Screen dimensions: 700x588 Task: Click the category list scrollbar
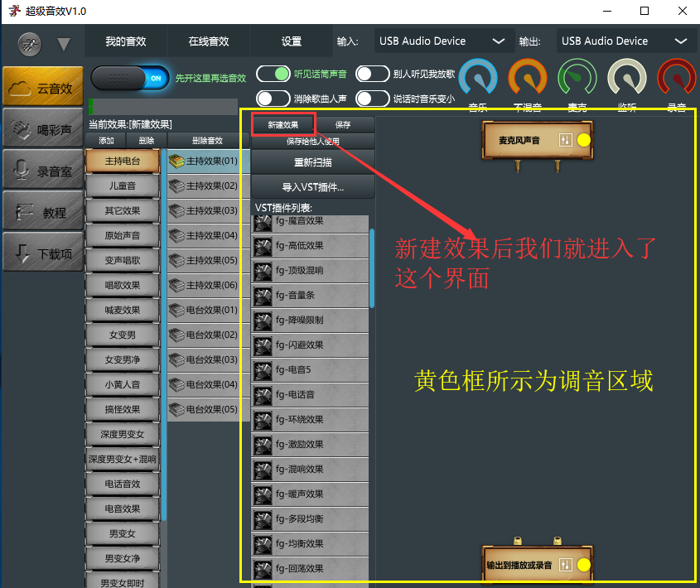click(x=164, y=335)
